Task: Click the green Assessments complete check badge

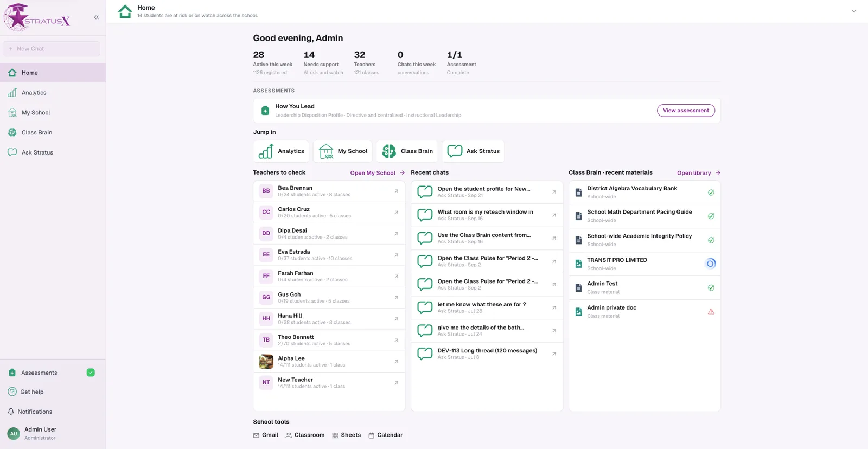Action: 91,373
